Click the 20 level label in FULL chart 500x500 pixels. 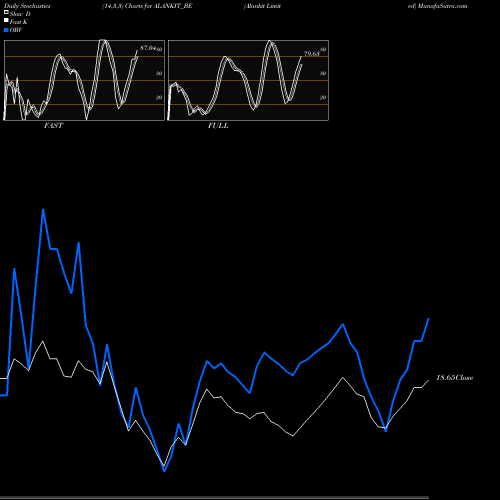(x=323, y=97)
